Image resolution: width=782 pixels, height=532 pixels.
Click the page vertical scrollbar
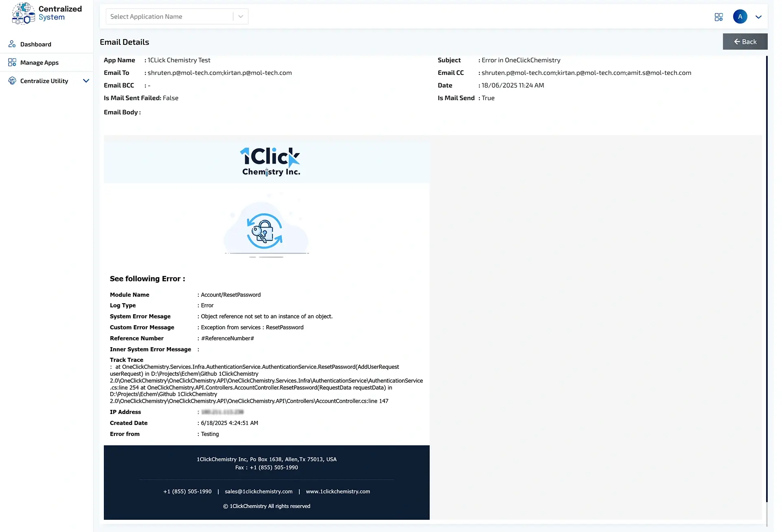pos(767,285)
